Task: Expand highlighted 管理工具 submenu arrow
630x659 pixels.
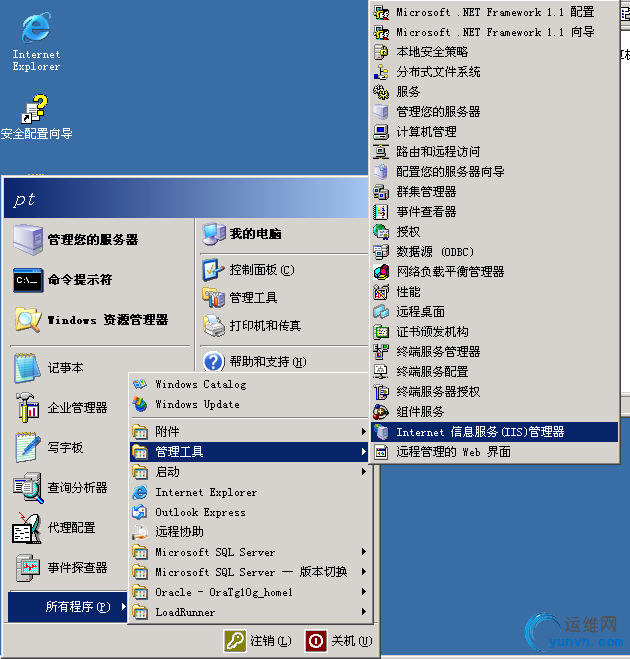Action: click(x=364, y=452)
